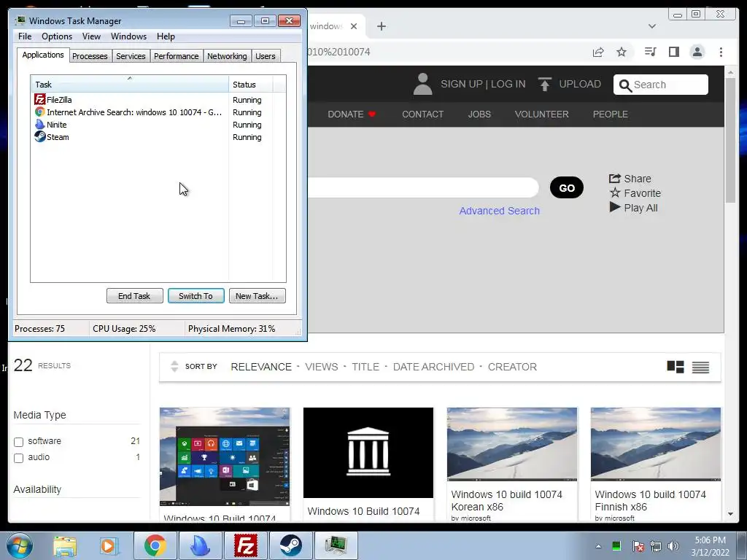Viewport: 747px width, 560px height.
Task: Click the volume speaker tray icon
Action: (x=673, y=546)
